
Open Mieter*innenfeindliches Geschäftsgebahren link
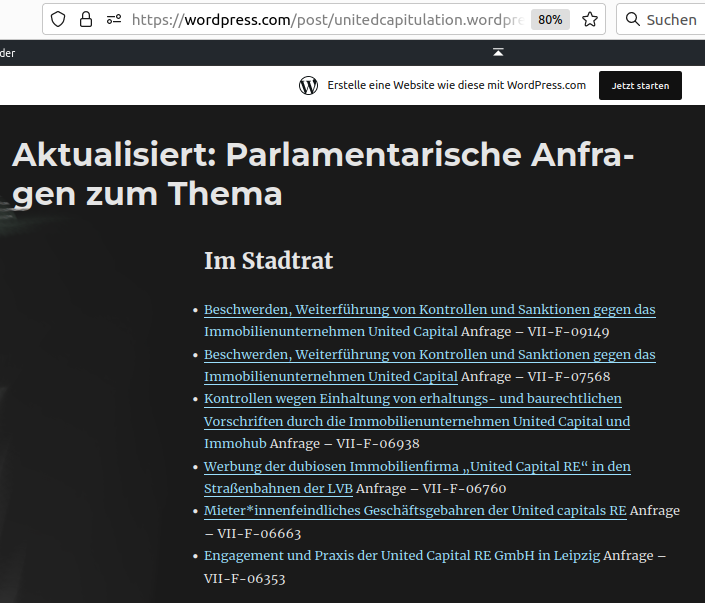point(415,510)
